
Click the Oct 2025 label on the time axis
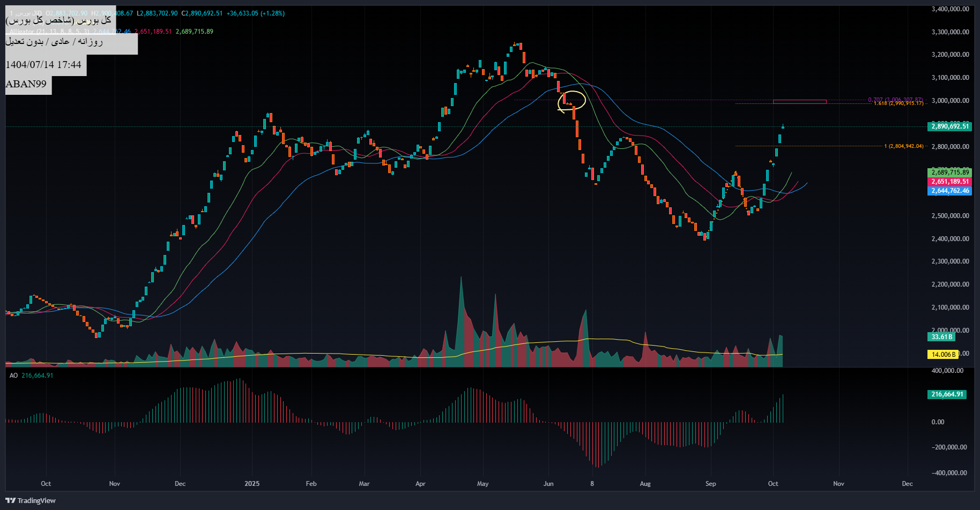click(x=773, y=484)
